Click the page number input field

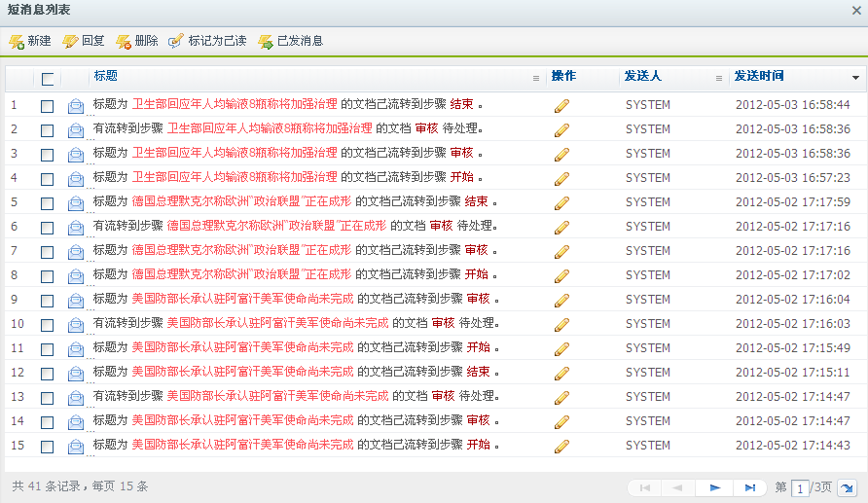[x=800, y=487]
